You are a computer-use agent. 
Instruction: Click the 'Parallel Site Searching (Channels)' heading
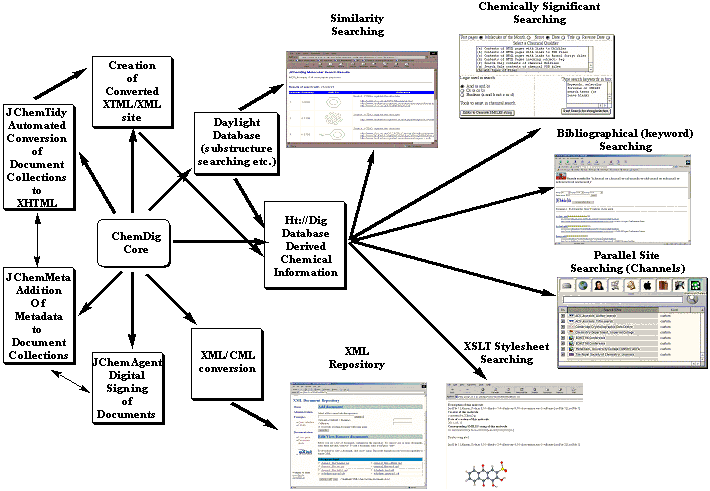(x=627, y=261)
